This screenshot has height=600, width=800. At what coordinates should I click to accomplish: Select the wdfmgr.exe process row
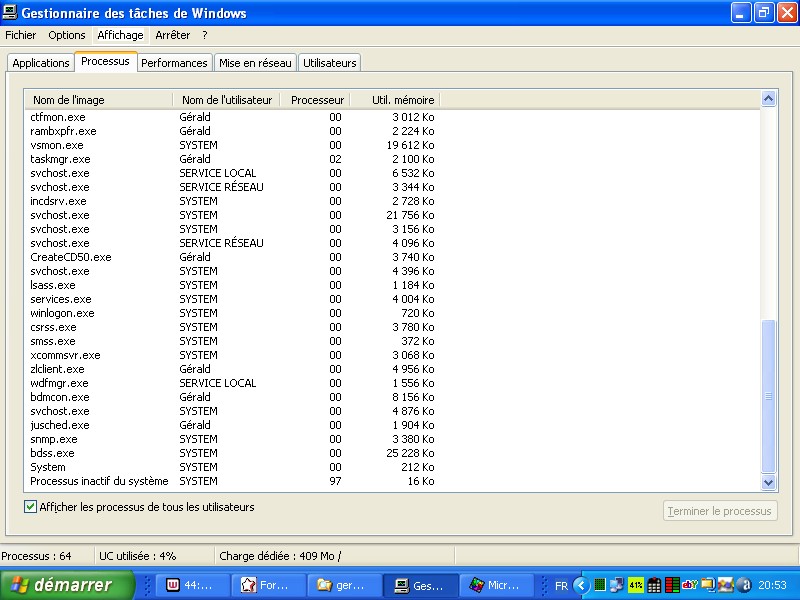coord(232,383)
